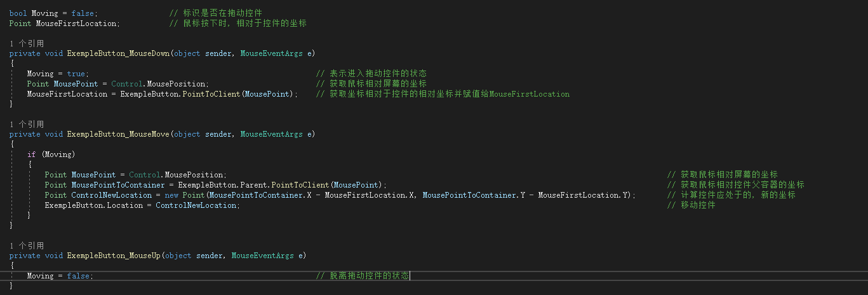The height and width of the screenshot is (295, 868).
Task: Click 'ExempleButton.Location = ControlNewLocation;' statement
Action: [x=142, y=205]
